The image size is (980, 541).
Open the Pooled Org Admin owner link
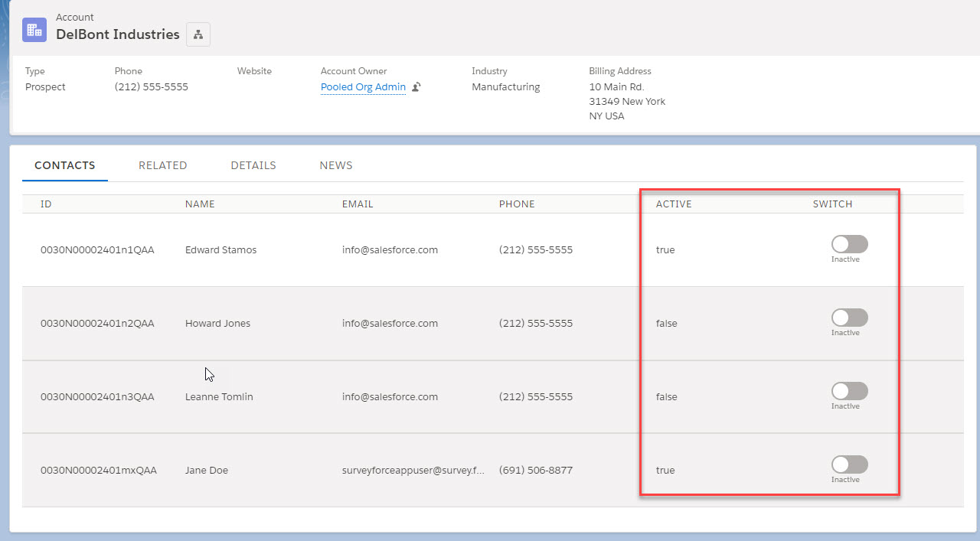pyautogui.click(x=363, y=87)
